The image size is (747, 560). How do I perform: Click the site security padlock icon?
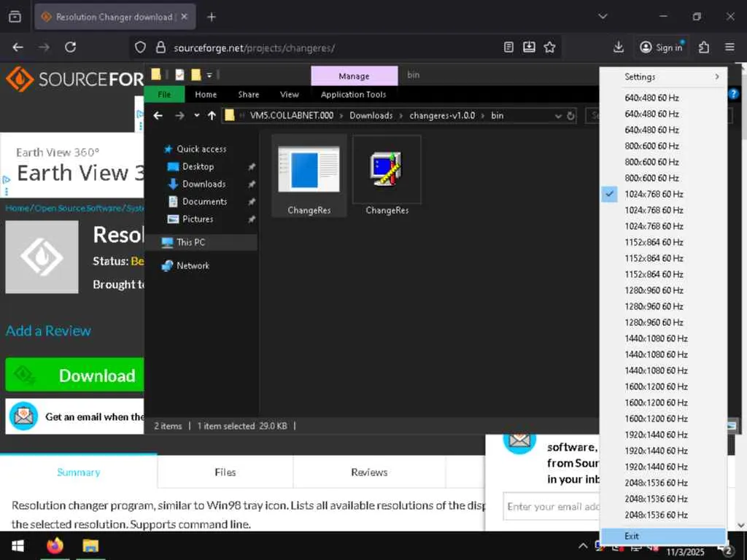coord(160,47)
